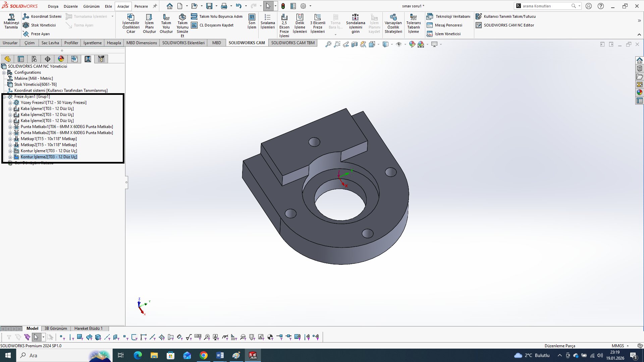Switch to the SOLIDWORKS CAM TBM tab
The height and width of the screenshot is (362, 644).
pos(292,43)
